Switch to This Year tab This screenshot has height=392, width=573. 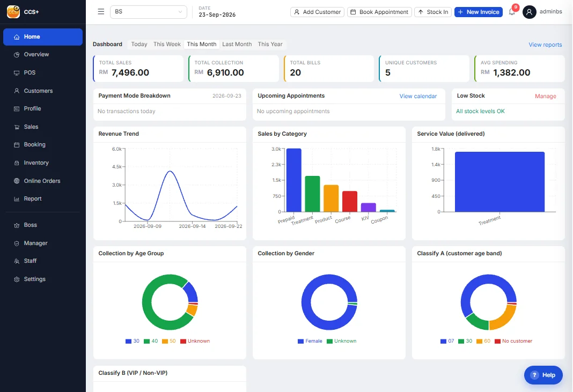point(270,44)
